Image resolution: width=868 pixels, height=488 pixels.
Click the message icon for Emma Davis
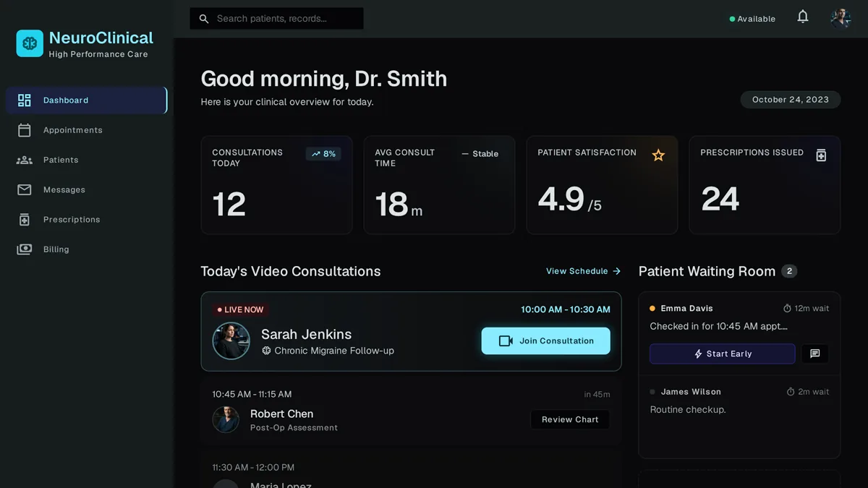tap(815, 354)
